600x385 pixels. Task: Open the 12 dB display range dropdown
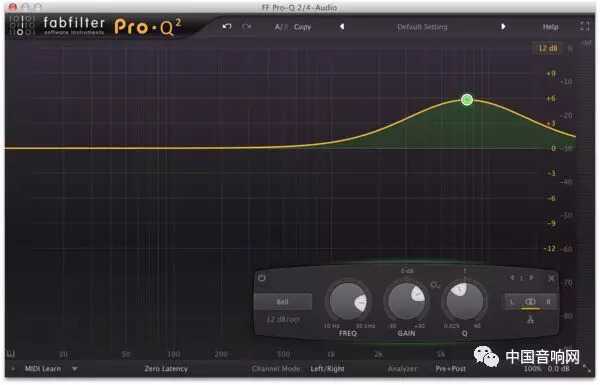tap(548, 48)
